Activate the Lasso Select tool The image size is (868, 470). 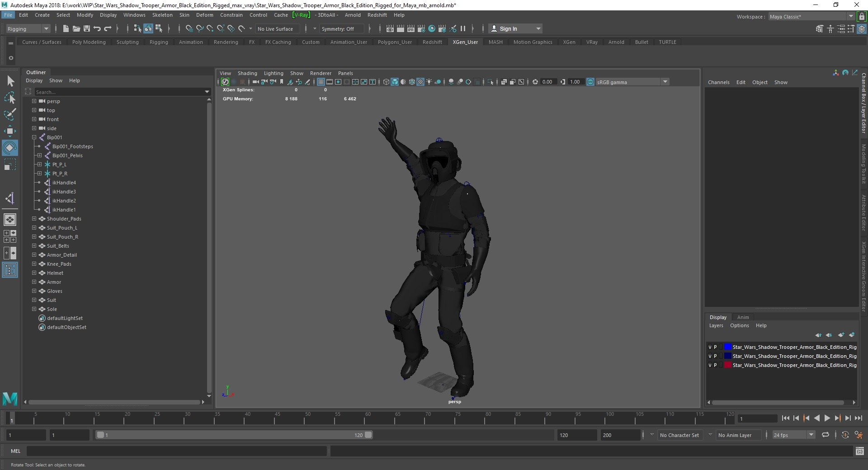coord(10,98)
